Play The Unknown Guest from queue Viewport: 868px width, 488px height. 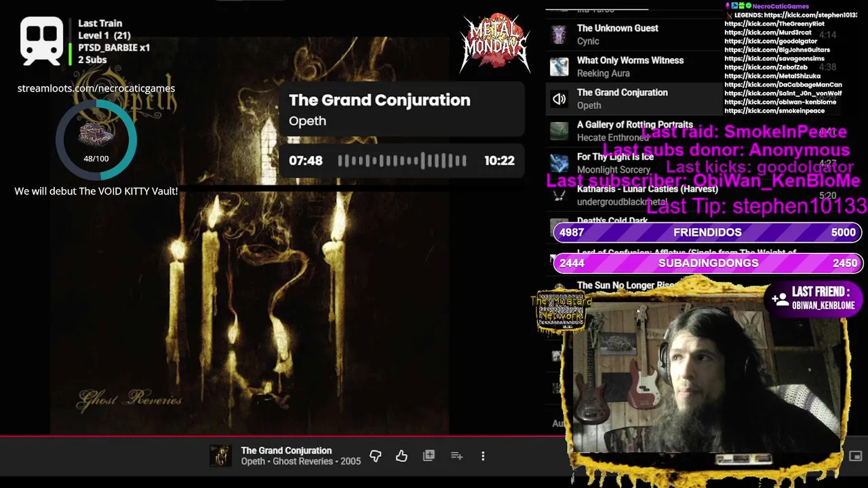tap(618, 28)
